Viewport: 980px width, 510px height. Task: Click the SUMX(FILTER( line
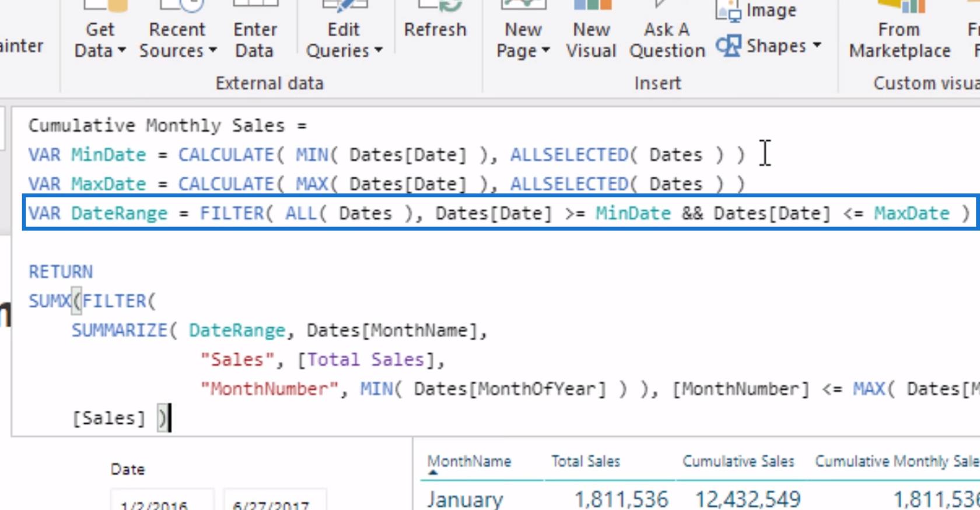tap(92, 301)
